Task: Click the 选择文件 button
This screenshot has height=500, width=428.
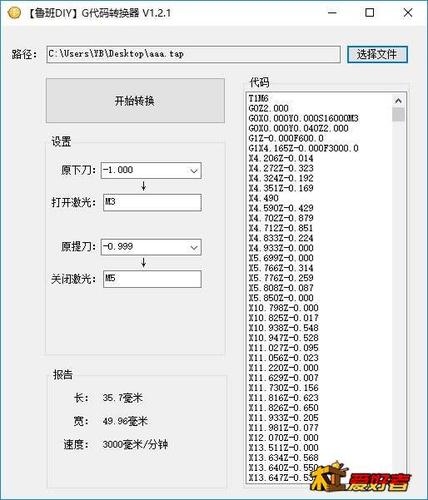Action: [377, 54]
